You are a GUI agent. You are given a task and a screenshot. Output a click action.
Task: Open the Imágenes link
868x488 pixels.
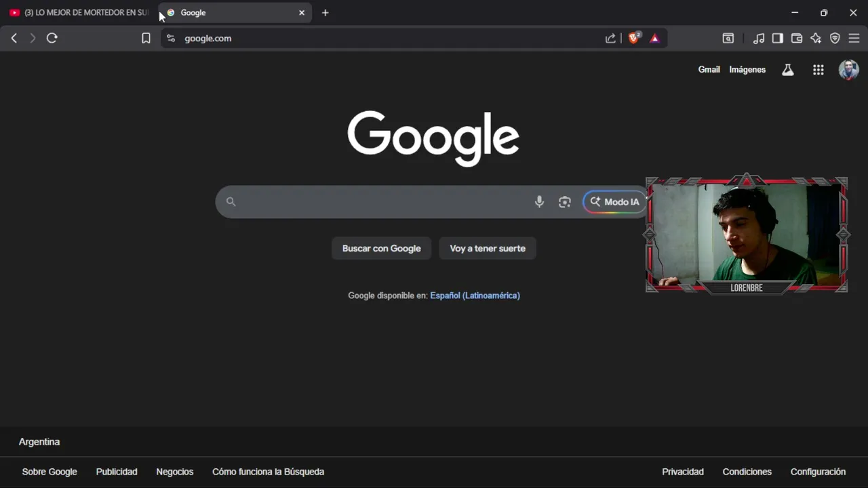[x=747, y=70]
